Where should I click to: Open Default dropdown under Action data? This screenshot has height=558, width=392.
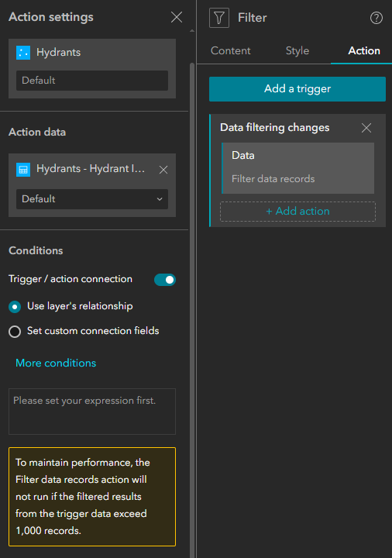point(92,199)
